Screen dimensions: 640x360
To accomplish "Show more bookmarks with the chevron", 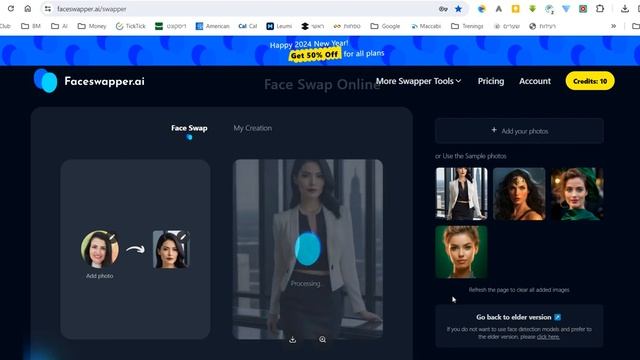I will [613, 26].
